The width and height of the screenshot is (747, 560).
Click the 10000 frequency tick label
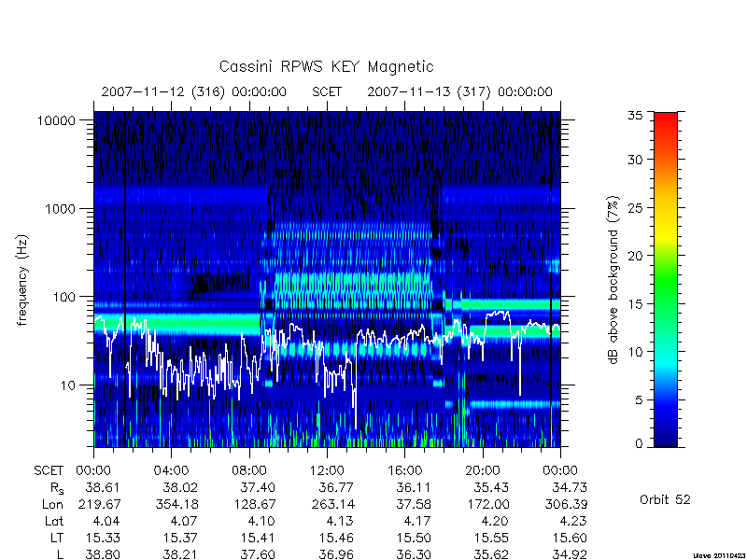(x=56, y=120)
